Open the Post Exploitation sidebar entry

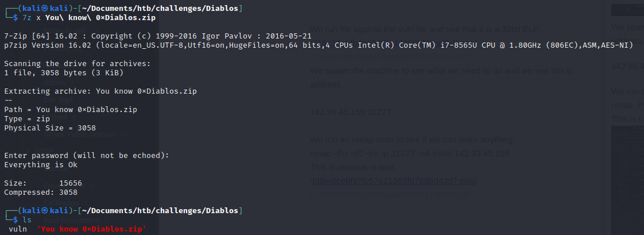point(65,220)
